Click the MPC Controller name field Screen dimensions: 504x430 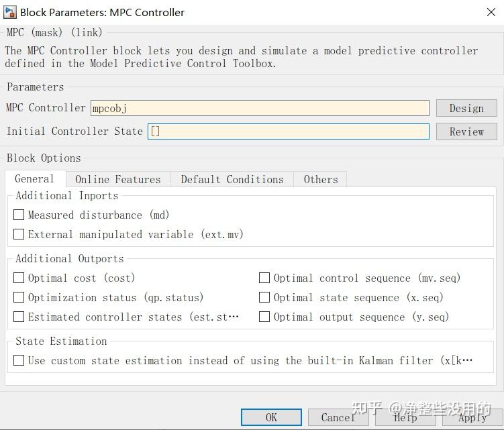coord(260,108)
